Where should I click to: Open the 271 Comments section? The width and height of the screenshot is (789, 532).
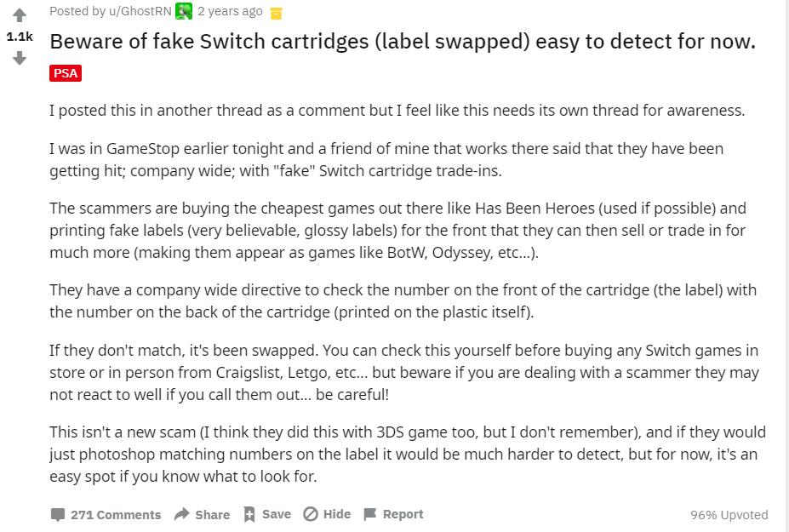point(116,515)
